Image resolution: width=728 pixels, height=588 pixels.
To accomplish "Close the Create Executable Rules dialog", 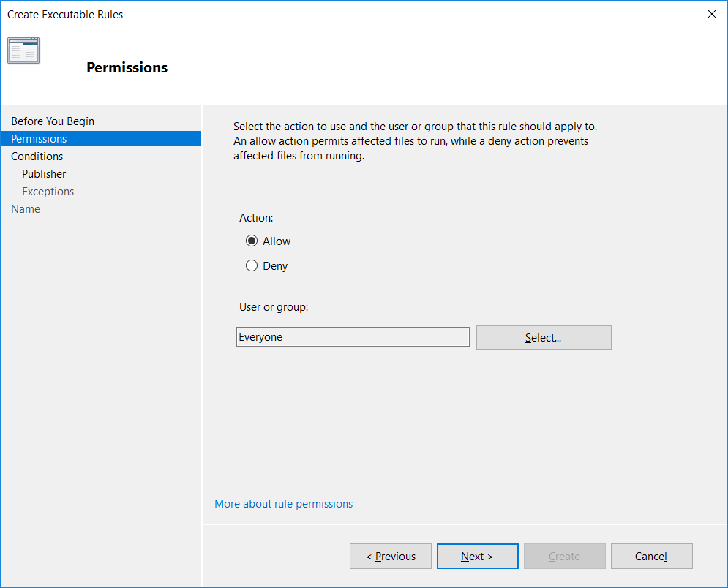I will [x=711, y=14].
